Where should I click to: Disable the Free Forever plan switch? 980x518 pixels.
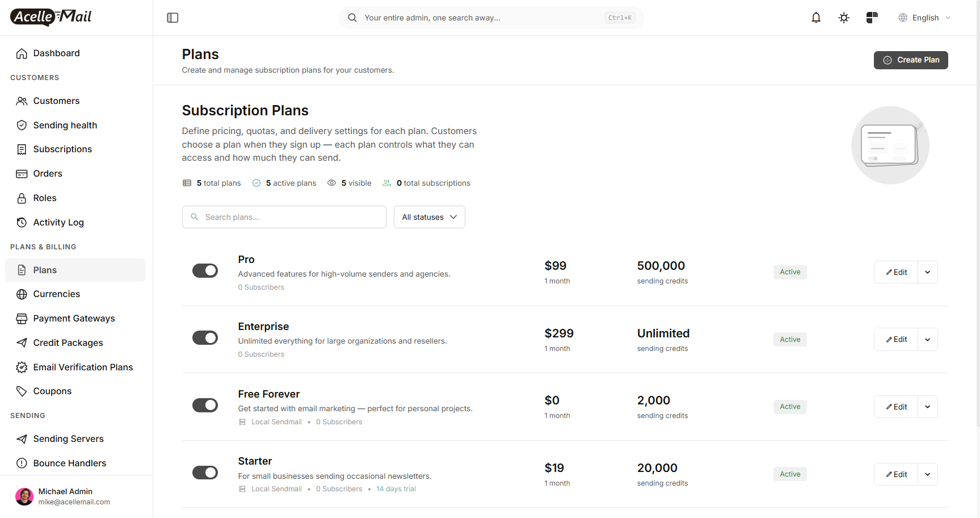tap(205, 406)
